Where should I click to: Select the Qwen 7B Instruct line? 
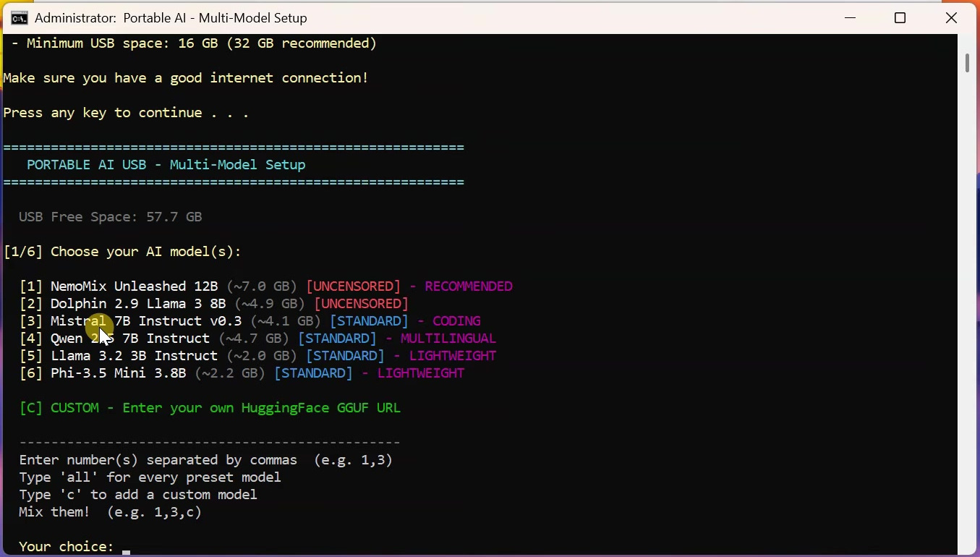point(258,339)
